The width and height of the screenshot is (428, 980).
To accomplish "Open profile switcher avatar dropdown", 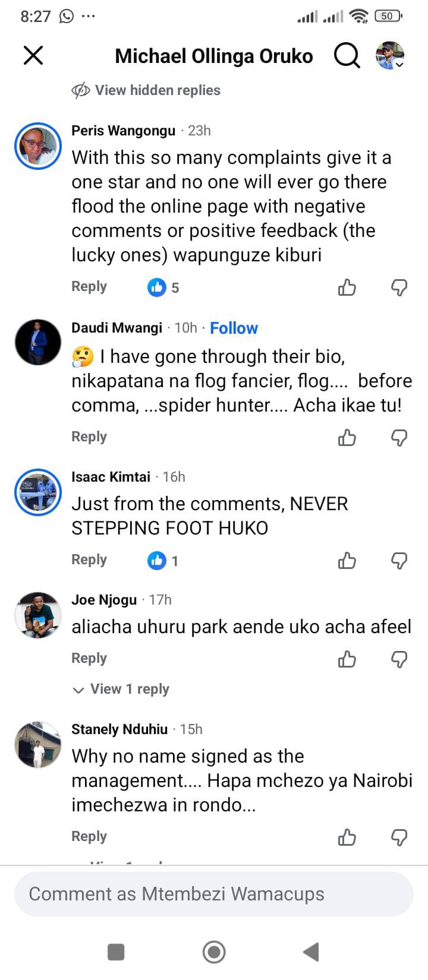I will pos(390,56).
